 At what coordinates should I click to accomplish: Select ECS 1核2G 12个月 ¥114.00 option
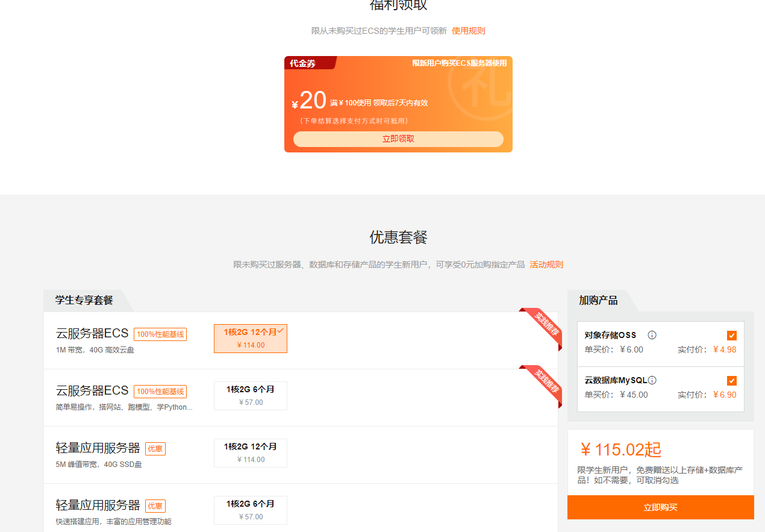(x=251, y=339)
